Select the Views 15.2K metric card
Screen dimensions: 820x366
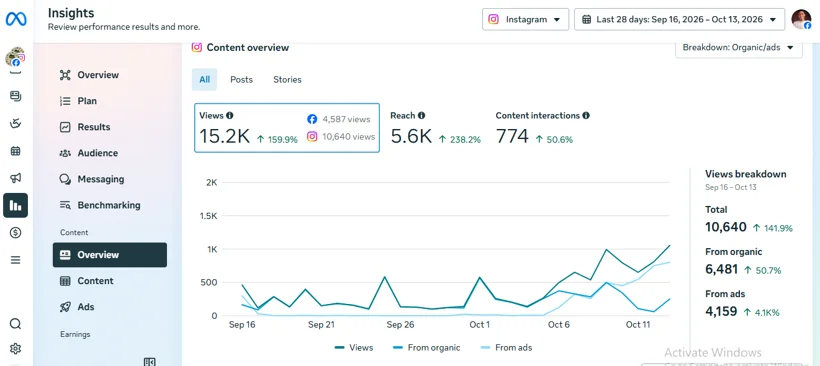(x=287, y=128)
